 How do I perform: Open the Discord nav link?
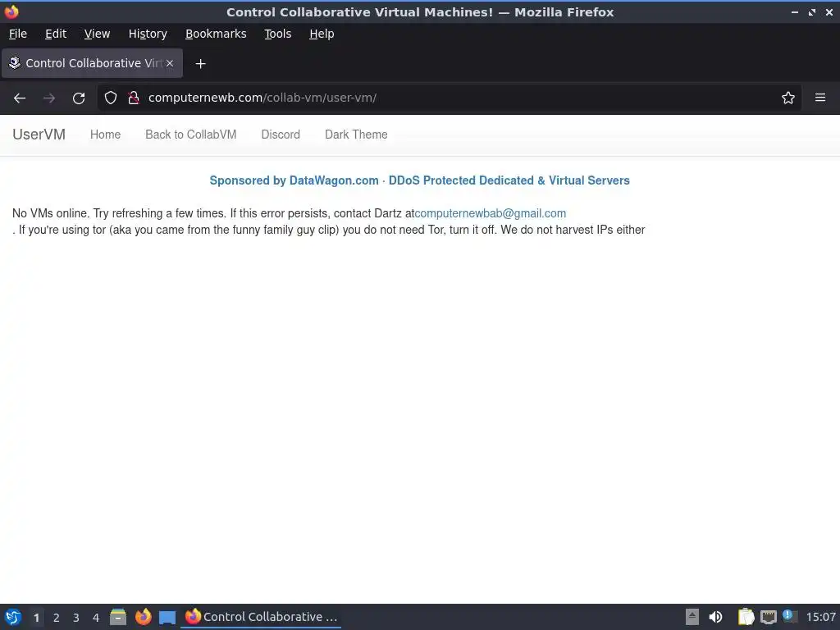(281, 135)
